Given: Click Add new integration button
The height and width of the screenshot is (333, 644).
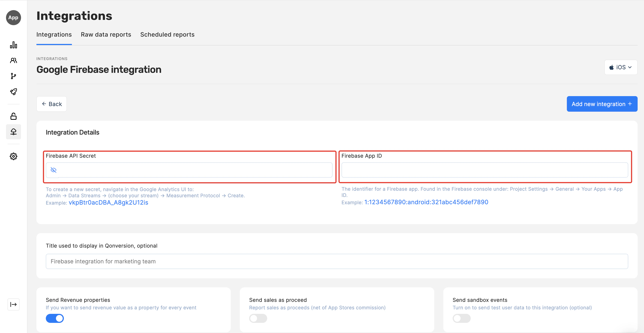Looking at the screenshot, I should [602, 104].
